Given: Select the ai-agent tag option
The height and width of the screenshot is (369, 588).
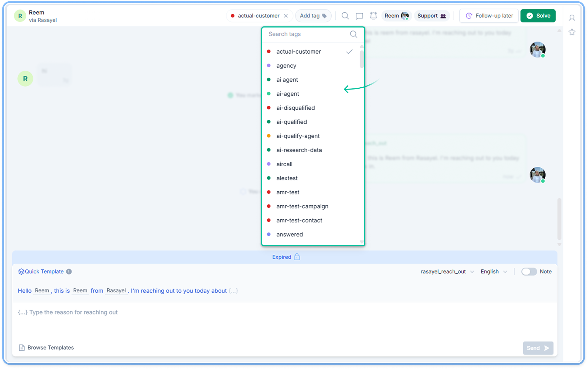Looking at the screenshot, I should click(x=288, y=94).
